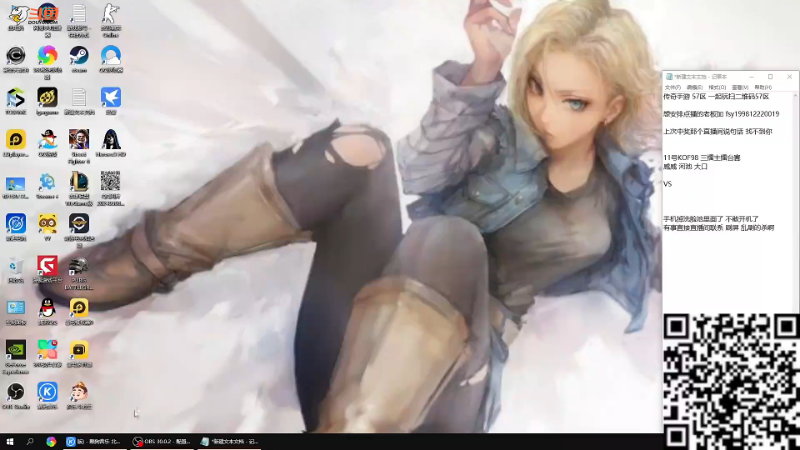Click the line 上次中奖 in Notepad
Image resolution: width=800 pixels, height=450 pixels.
click(x=718, y=132)
